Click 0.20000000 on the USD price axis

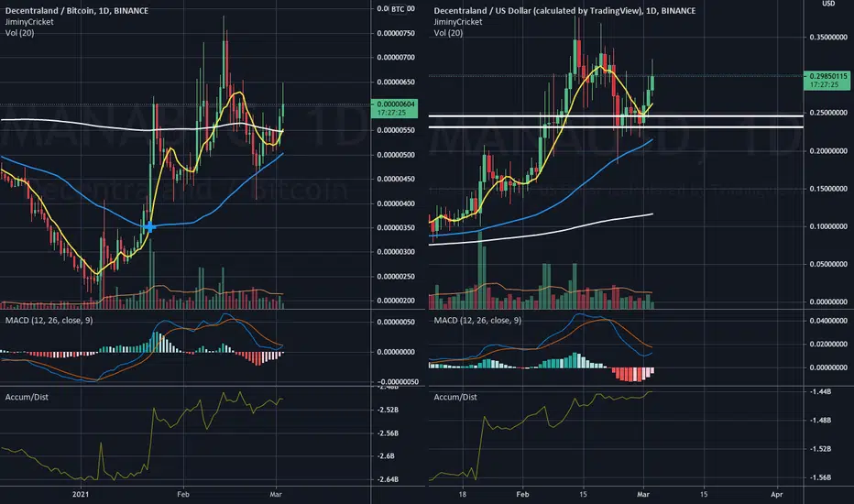coord(828,151)
